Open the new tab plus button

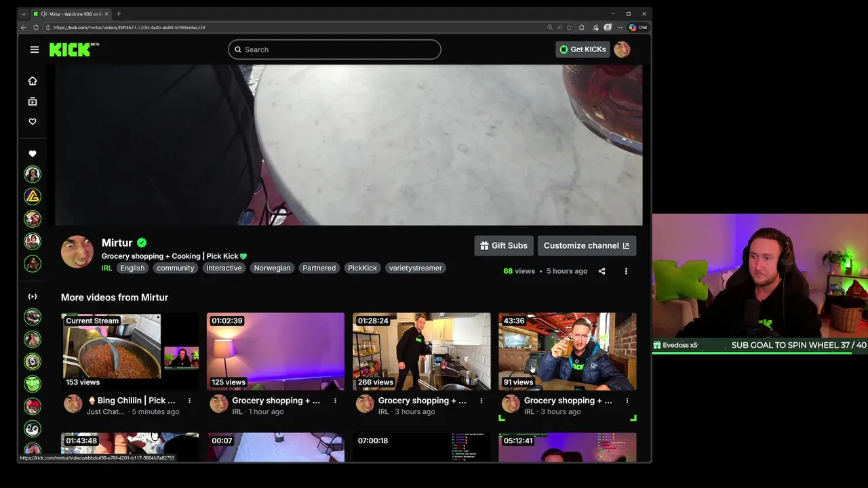(x=118, y=14)
